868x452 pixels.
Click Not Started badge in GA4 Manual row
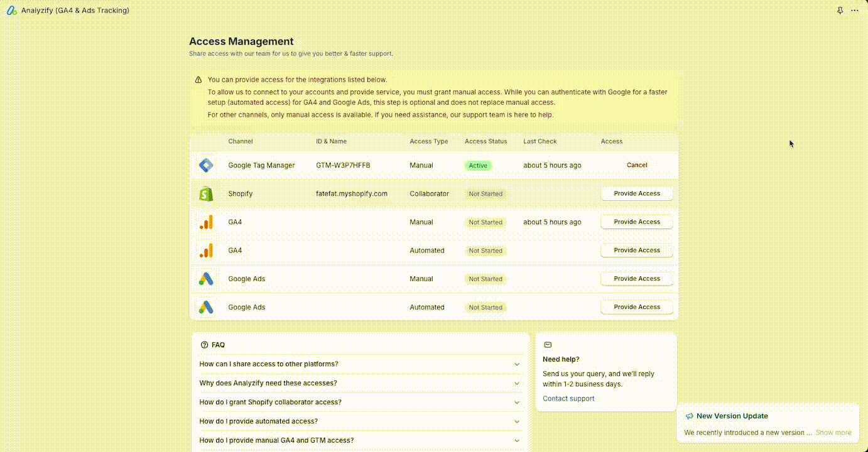click(486, 222)
